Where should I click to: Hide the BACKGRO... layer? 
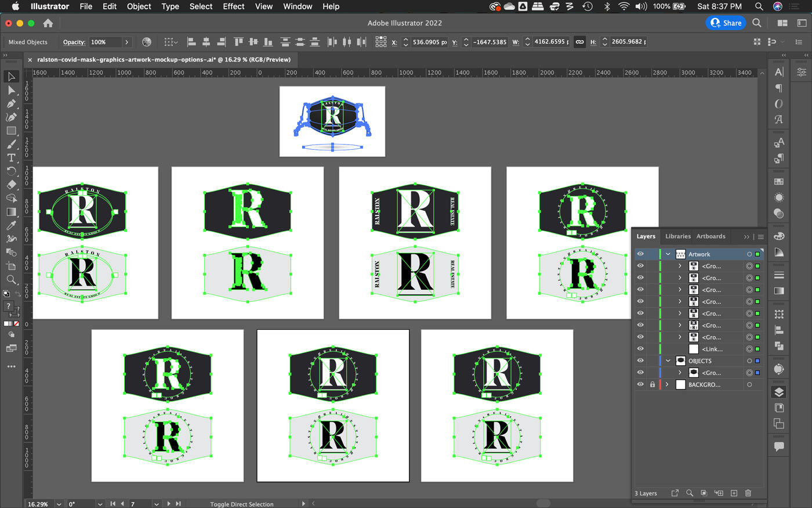(x=640, y=384)
